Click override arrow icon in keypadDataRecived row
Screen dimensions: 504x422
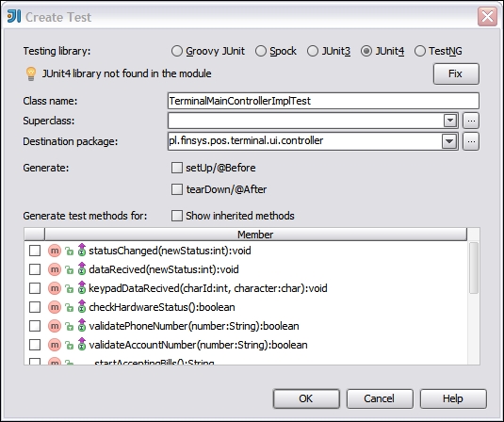(82, 287)
